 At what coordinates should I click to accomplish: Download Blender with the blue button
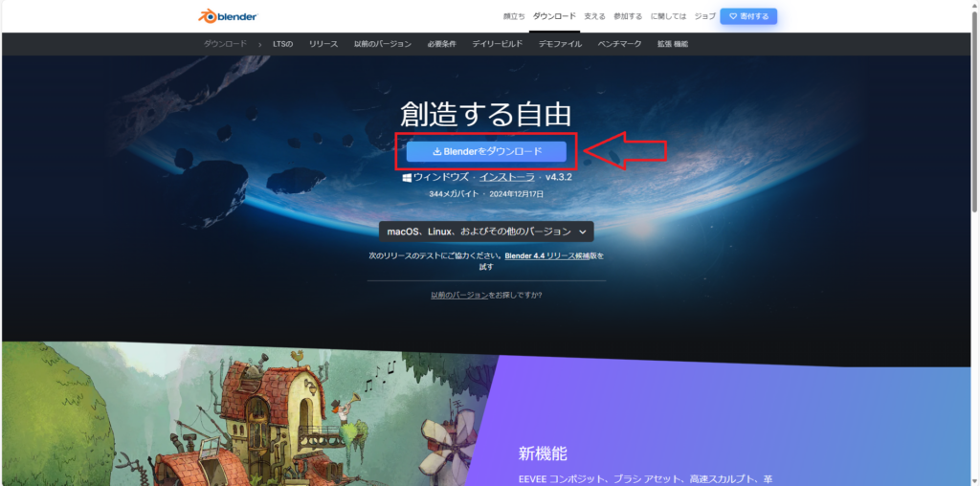tap(486, 151)
